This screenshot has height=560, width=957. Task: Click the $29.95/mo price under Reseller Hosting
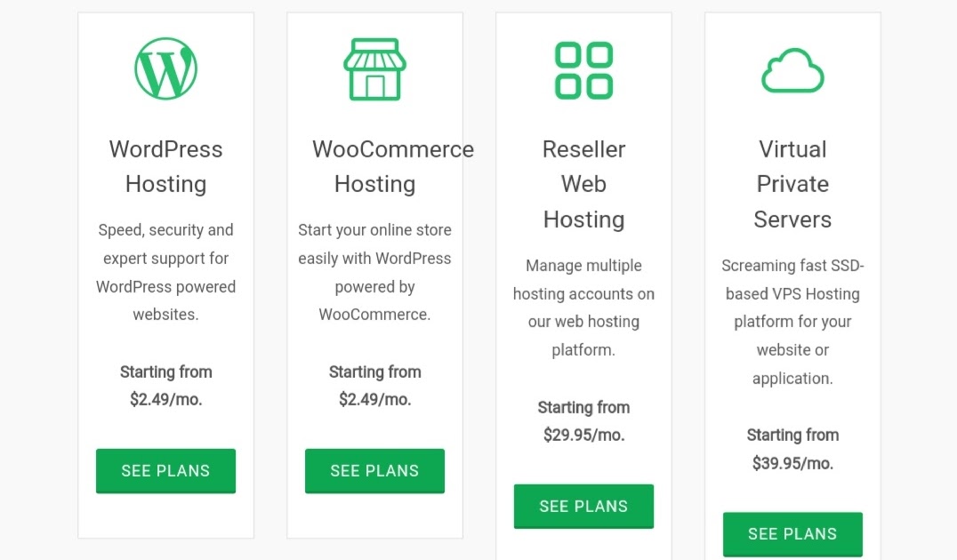pyautogui.click(x=583, y=435)
